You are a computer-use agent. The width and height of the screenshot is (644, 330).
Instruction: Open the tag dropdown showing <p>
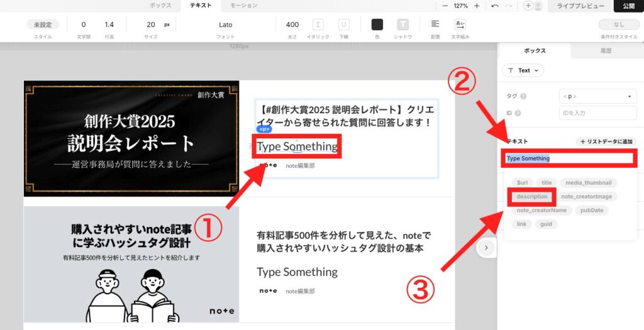coord(597,96)
